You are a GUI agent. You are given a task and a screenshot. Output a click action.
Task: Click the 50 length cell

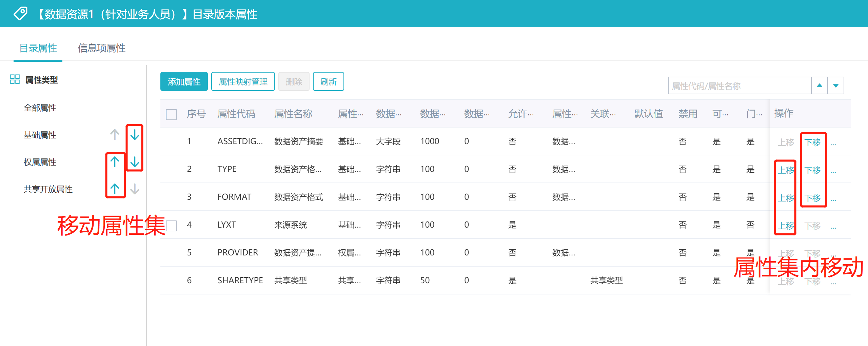point(425,281)
